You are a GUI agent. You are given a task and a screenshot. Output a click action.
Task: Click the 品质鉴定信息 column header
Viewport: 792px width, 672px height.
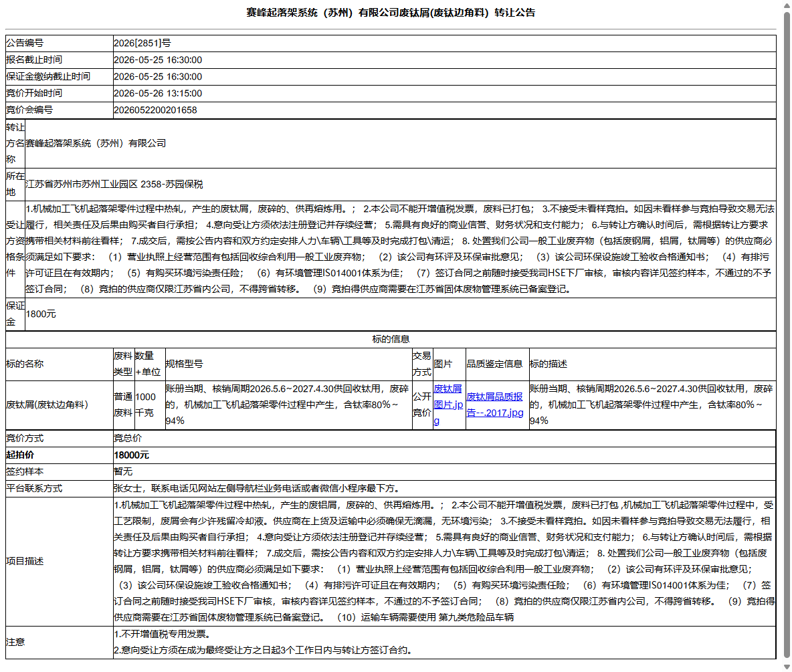click(x=497, y=364)
